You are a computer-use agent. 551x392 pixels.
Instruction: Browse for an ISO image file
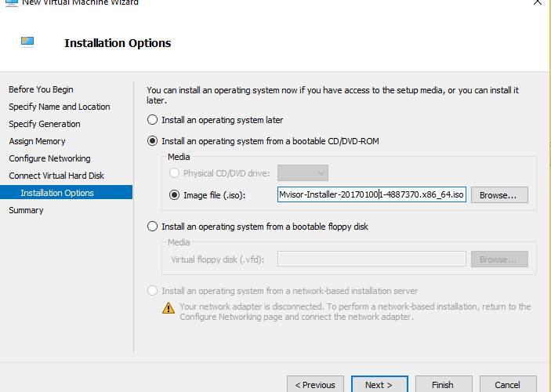(499, 194)
